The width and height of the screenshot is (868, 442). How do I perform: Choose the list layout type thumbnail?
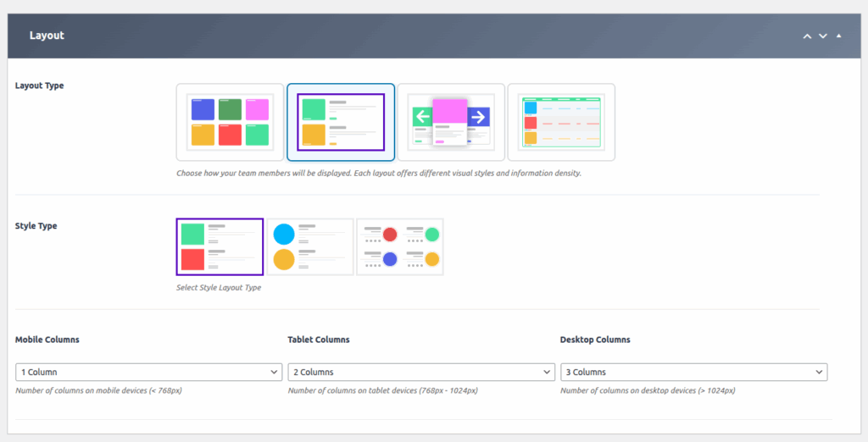click(341, 122)
